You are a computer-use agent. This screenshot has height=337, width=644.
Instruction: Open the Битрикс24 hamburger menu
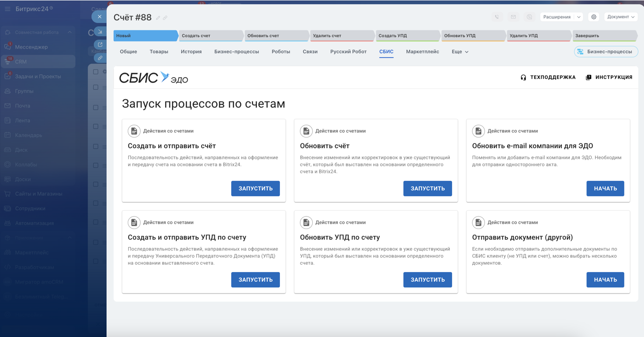tap(7, 9)
